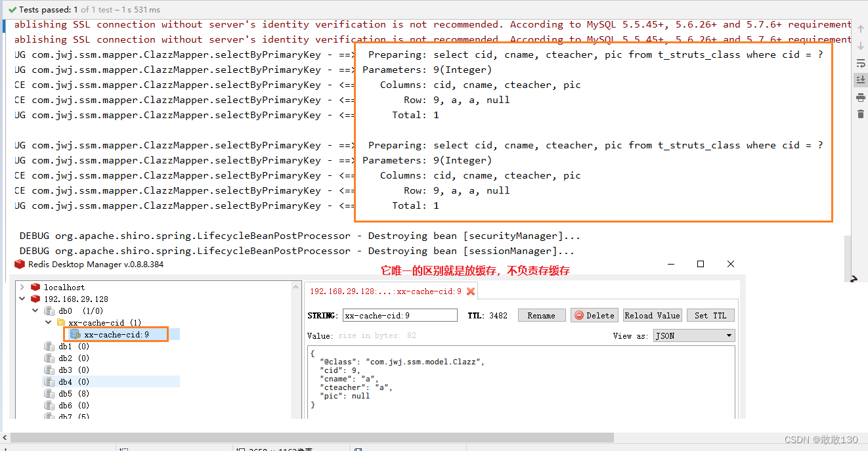Click the 'size in bytes: 82' label
Screen dimensions: 868x451
coord(377,335)
